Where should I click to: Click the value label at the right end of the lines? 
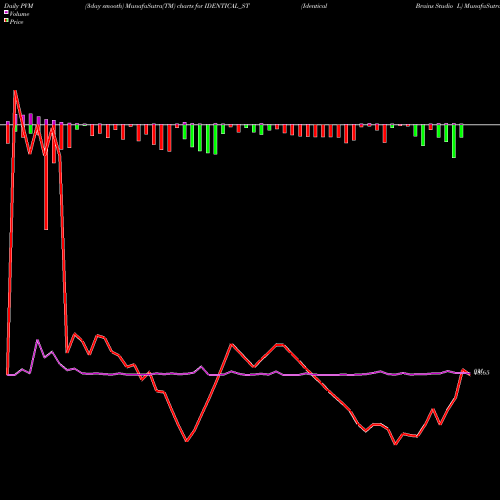point(481,372)
